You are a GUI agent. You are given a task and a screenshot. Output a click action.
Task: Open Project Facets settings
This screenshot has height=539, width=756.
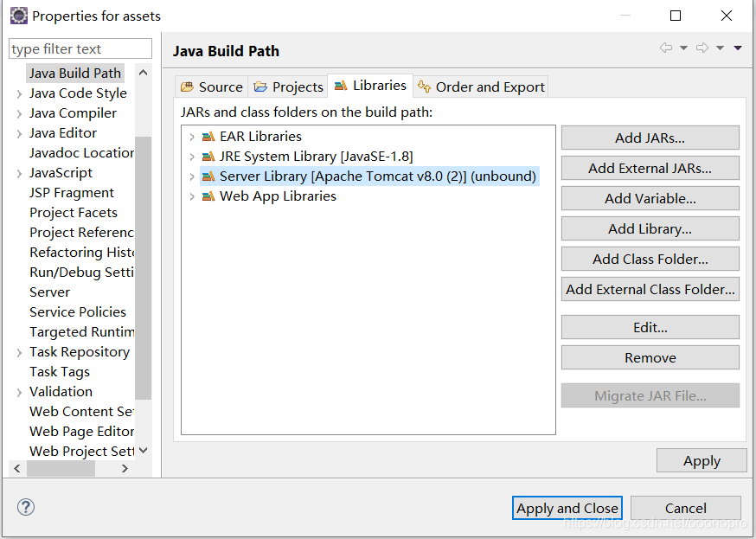pyautogui.click(x=74, y=213)
